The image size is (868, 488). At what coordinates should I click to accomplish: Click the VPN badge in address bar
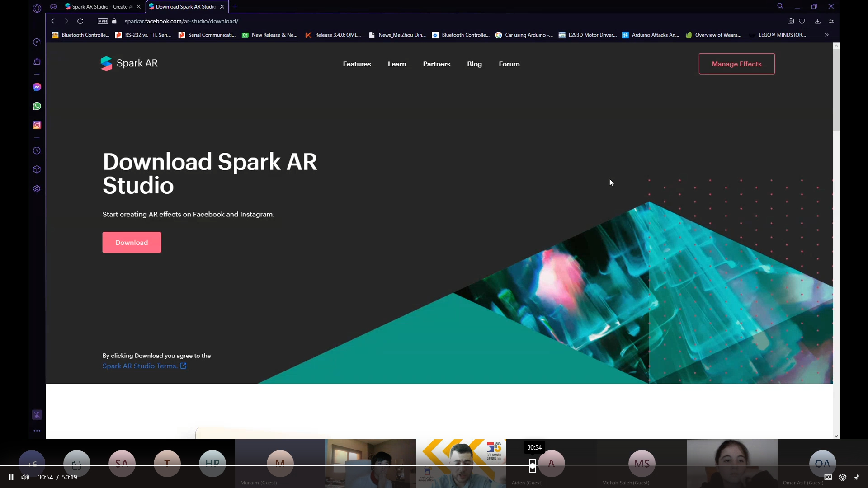pyautogui.click(x=103, y=21)
